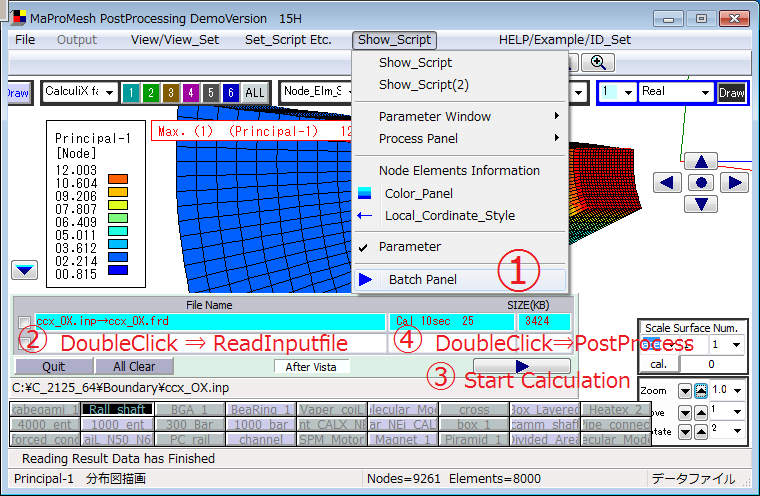Tick the checkbox beside ccx_OX.inp row
The width and height of the screenshot is (760, 496).
(24, 322)
